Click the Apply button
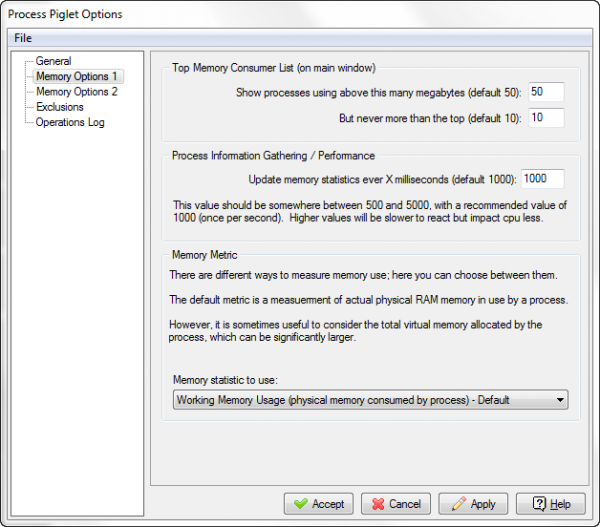Viewport: 600px width, 527px height. (x=473, y=504)
